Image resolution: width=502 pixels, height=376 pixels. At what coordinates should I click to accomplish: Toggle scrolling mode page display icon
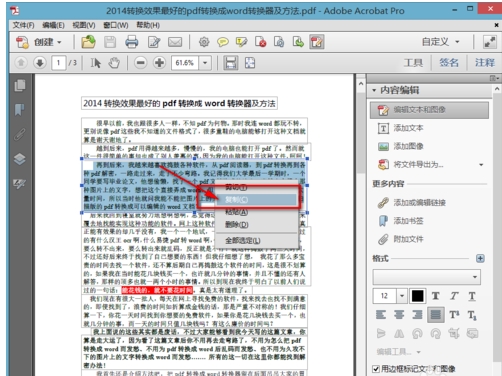(x=231, y=63)
